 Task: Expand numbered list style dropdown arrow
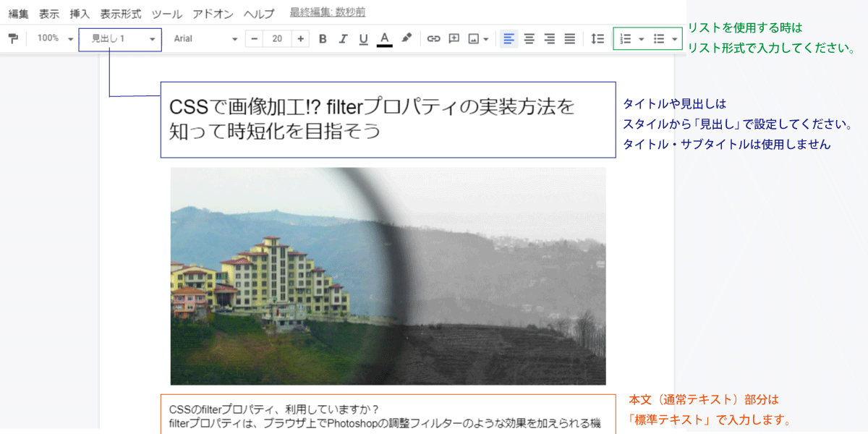[x=641, y=40]
